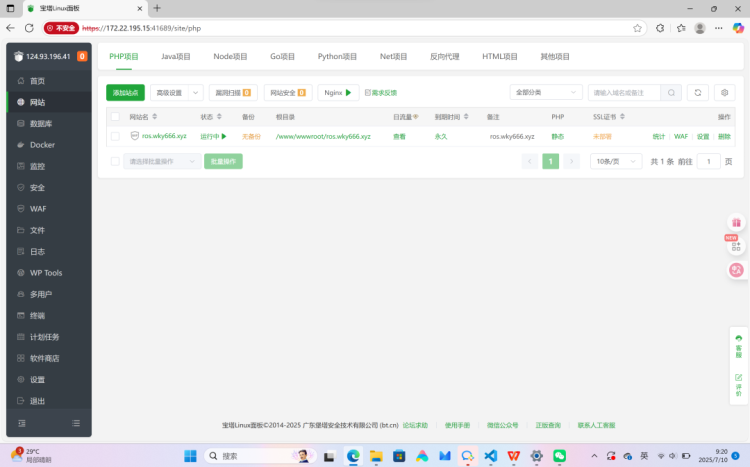The width and height of the screenshot is (750, 467).
Task: Open table settings via the gear icon
Action: (x=725, y=93)
